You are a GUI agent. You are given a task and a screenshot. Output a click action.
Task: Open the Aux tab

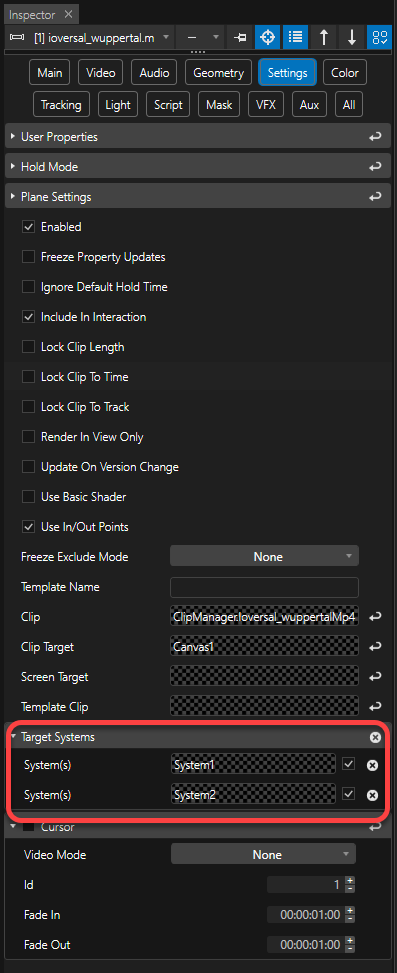point(309,105)
